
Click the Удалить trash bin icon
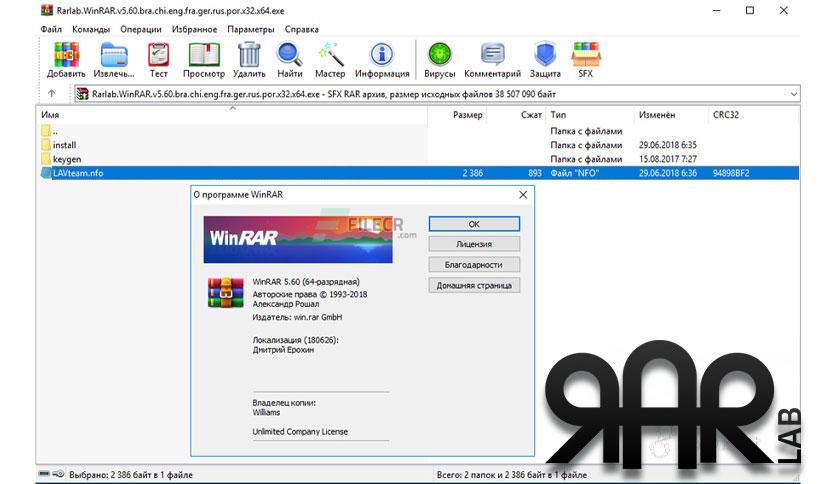pyautogui.click(x=249, y=55)
